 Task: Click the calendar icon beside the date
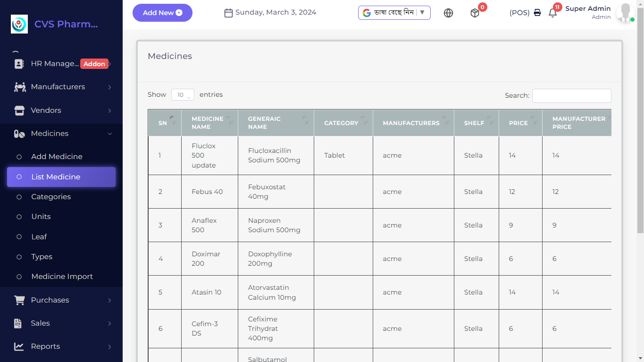click(228, 12)
